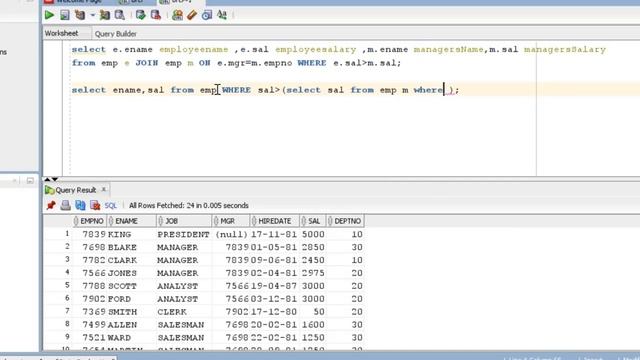Image resolution: width=640 pixels, height=360 pixels.
Task: Click the red pin Freeze View icon
Action: (x=51, y=205)
